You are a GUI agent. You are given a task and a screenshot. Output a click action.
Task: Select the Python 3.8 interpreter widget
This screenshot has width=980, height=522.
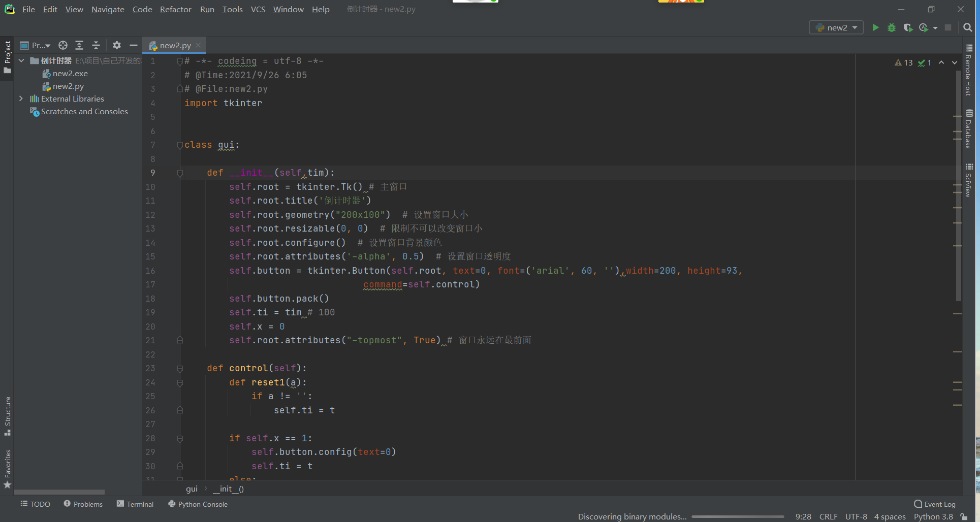tap(933, 516)
